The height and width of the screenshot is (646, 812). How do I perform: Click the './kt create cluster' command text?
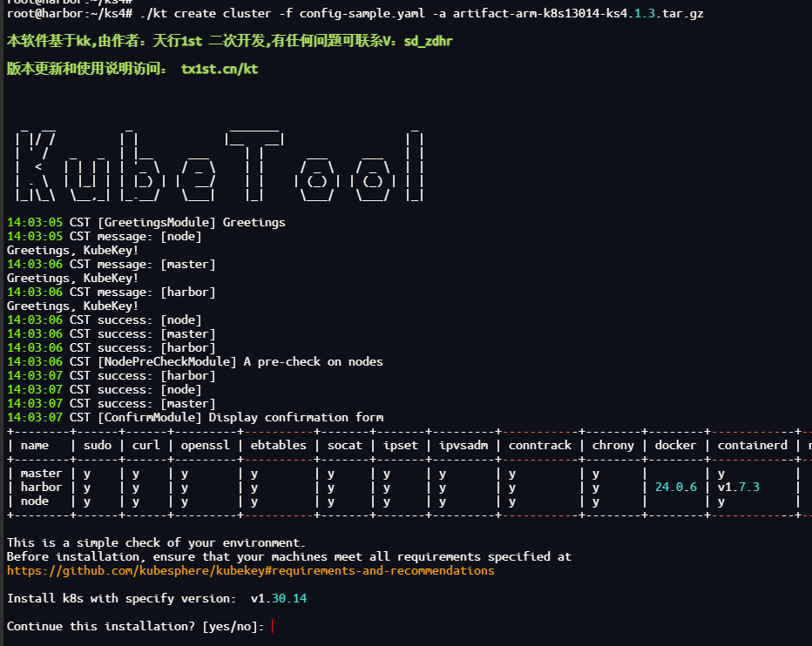tap(206, 13)
